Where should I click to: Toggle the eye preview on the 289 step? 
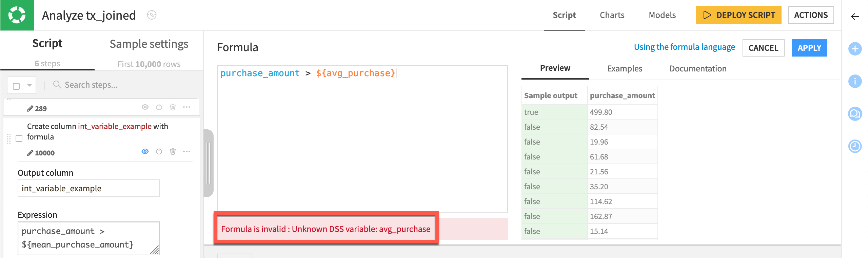(145, 107)
